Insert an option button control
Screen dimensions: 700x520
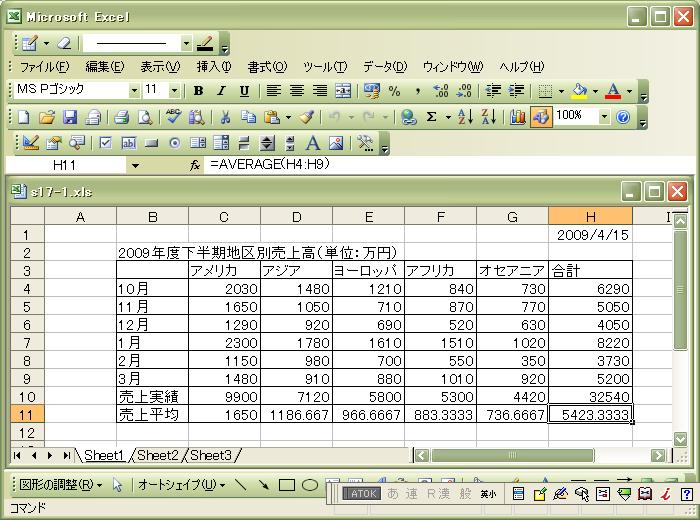(x=175, y=143)
